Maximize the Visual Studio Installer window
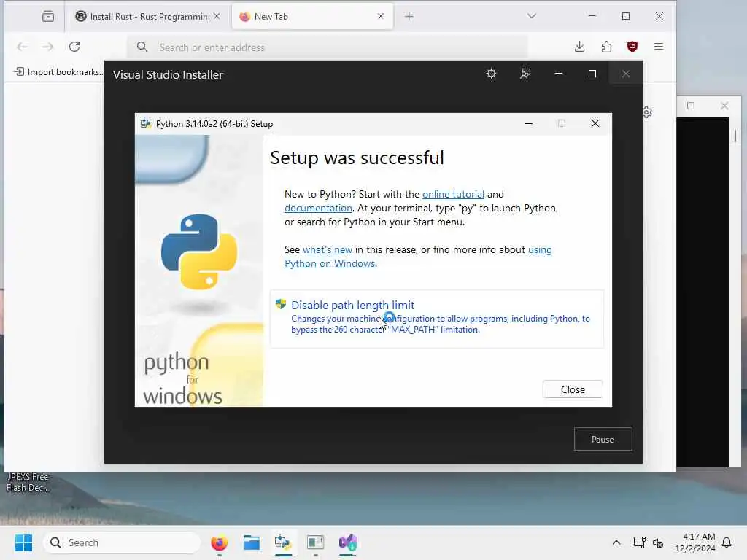 592,74
